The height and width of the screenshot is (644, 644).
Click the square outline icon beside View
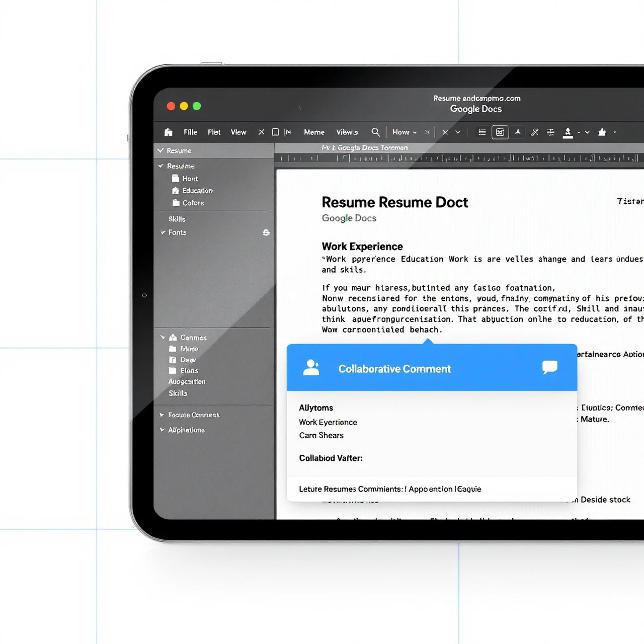(x=275, y=132)
